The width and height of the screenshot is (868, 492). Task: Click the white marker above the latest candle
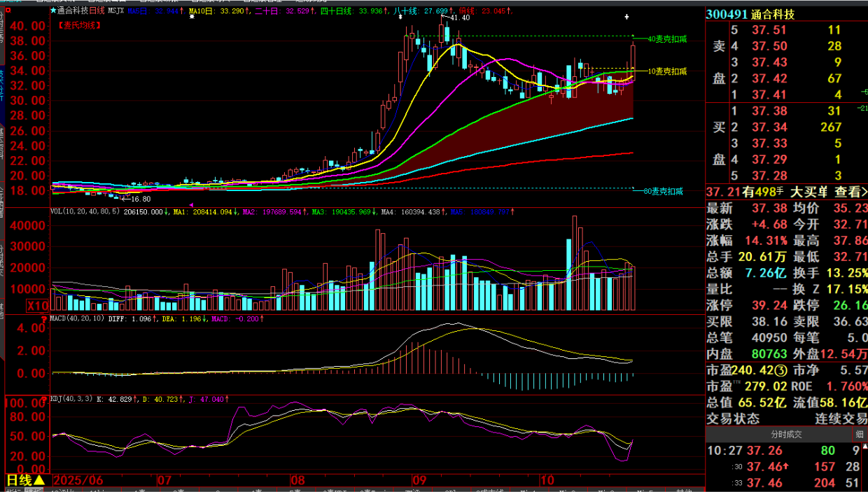[626, 16]
